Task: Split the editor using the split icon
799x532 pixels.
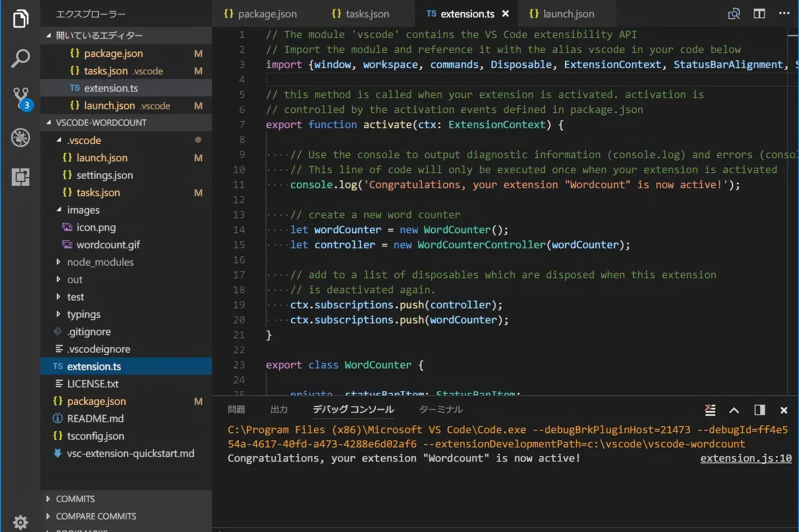Action: (759, 14)
